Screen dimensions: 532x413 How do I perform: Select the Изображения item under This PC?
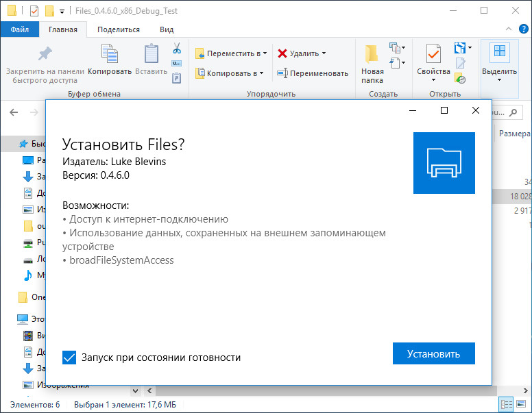(56, 384)
